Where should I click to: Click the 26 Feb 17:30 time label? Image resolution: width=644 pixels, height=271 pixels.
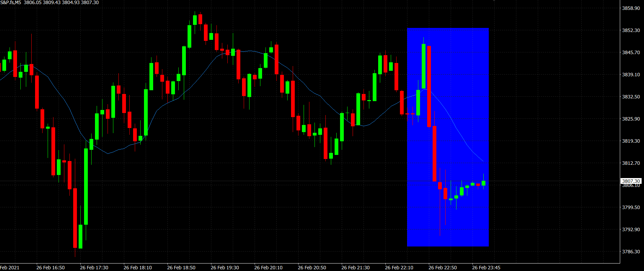click(x=94, y=268)
